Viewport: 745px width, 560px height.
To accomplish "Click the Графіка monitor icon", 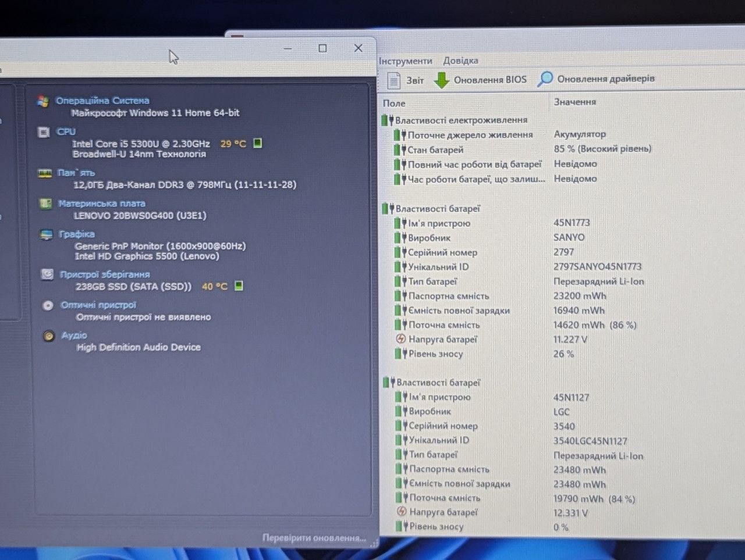I will [x=47, y=234].
